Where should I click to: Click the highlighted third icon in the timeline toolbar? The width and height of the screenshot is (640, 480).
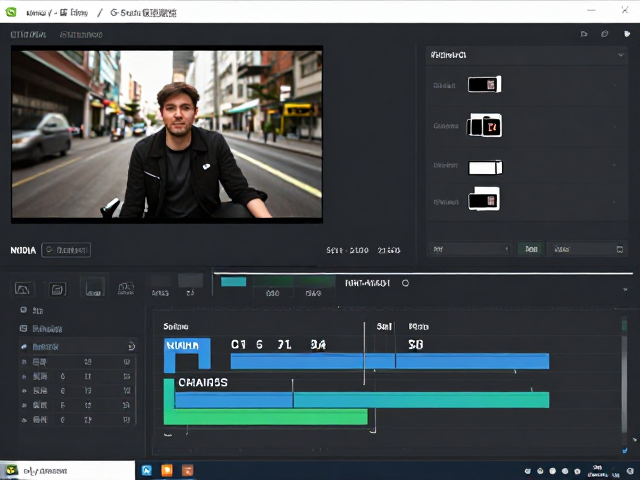click(94, 287)
